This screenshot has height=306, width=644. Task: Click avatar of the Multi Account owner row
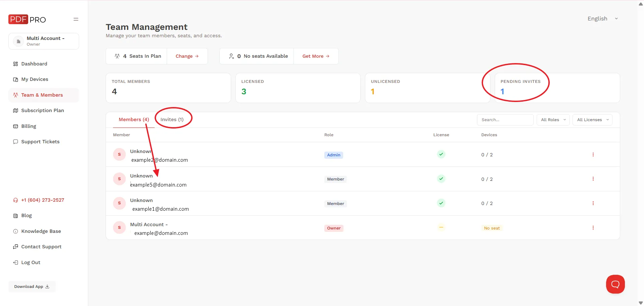coord(119,227)
